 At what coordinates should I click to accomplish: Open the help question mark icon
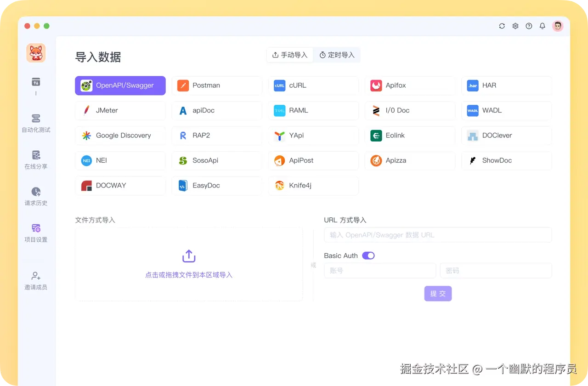click(529, 26)
